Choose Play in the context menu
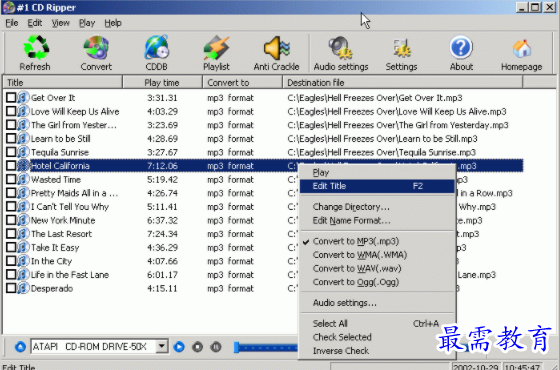 [x=377, y=172]
